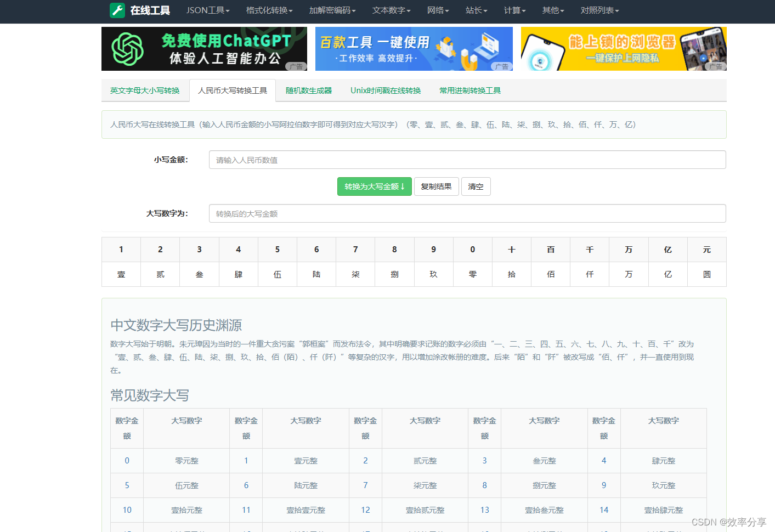Screen dimensions: 775x532
Task: Click the 伍元整 table cell
Action: click(x=186, y=485)
